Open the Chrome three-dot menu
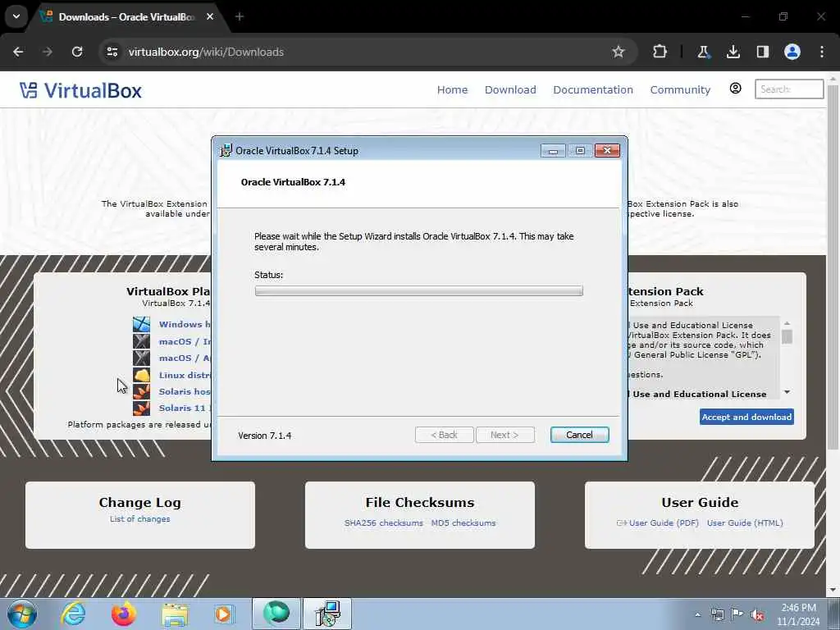The height and width of the screenshot is (630, 840). (822, 52)
